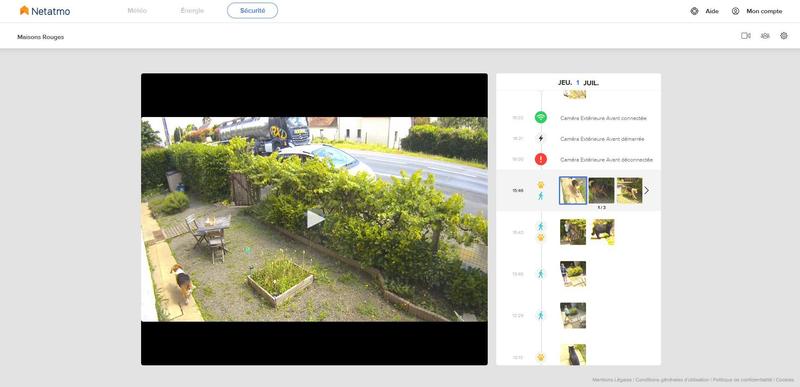800x387 pixels.
Task: Select 'Caméra Extérieure Avant démarrée' event text
Action: (x=602, y=139)
